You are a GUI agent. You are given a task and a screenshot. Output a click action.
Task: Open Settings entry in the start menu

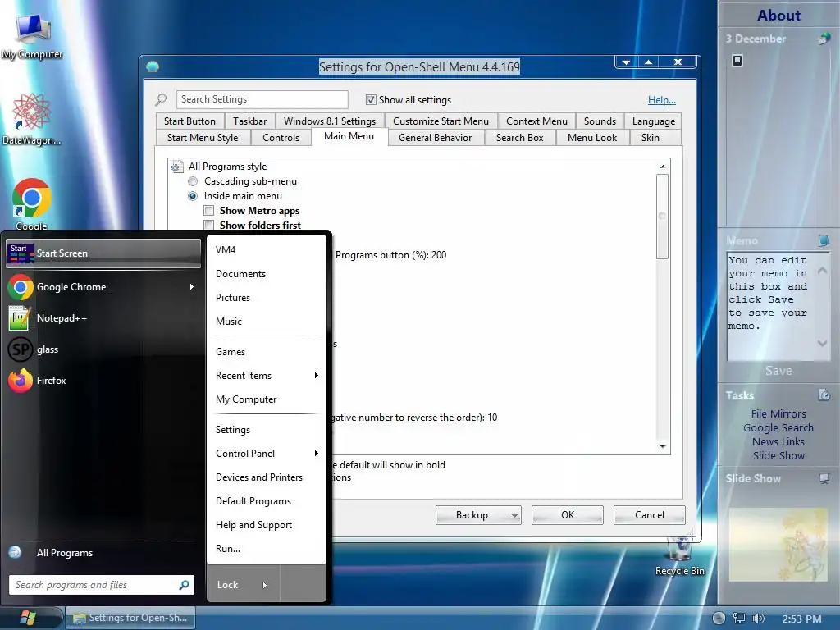267,430
